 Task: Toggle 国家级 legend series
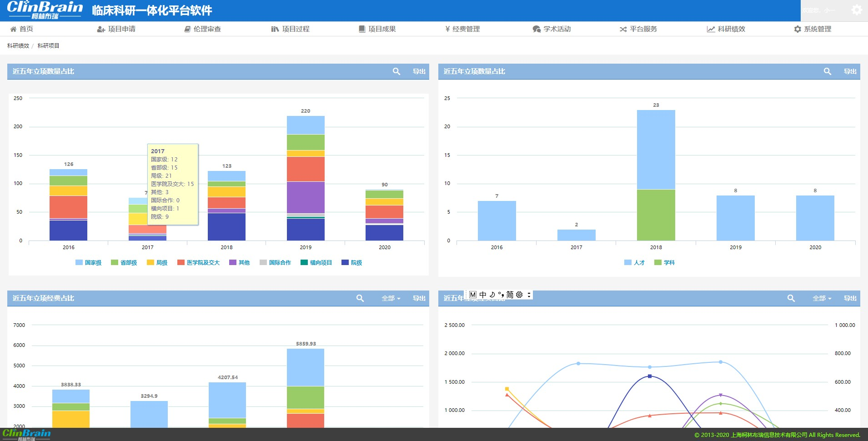click(x=88, y=262)
